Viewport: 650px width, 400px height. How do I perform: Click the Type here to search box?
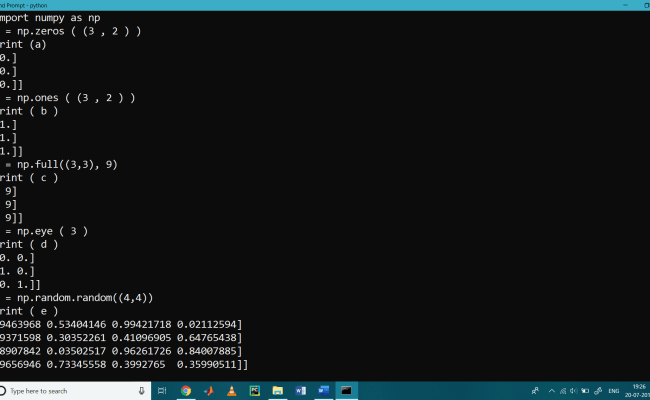pos(75,391)
